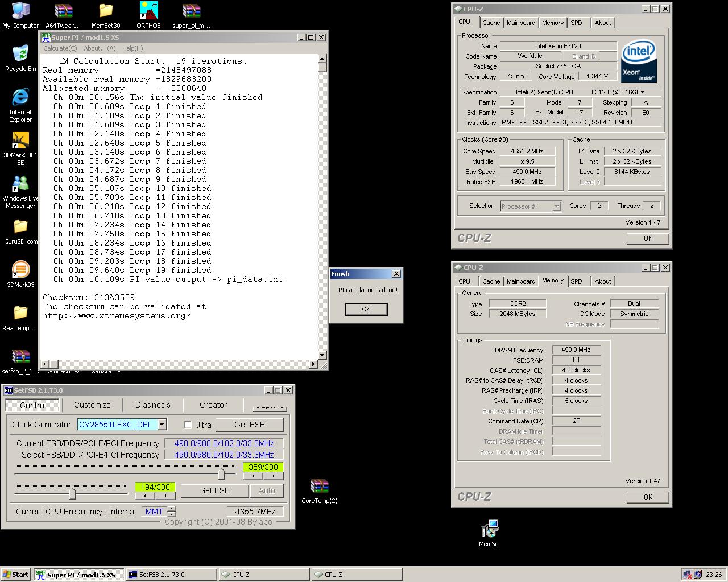The image size is (728, 582).
Task: Open the Calculate(C) menu in Super PI
Action: (60, 48)
